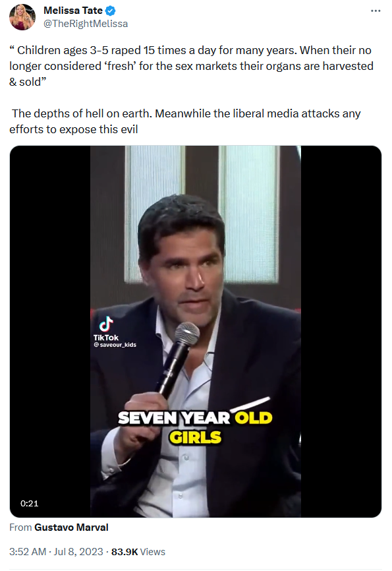Open the Melissa Tate display name

coord(72,11)
